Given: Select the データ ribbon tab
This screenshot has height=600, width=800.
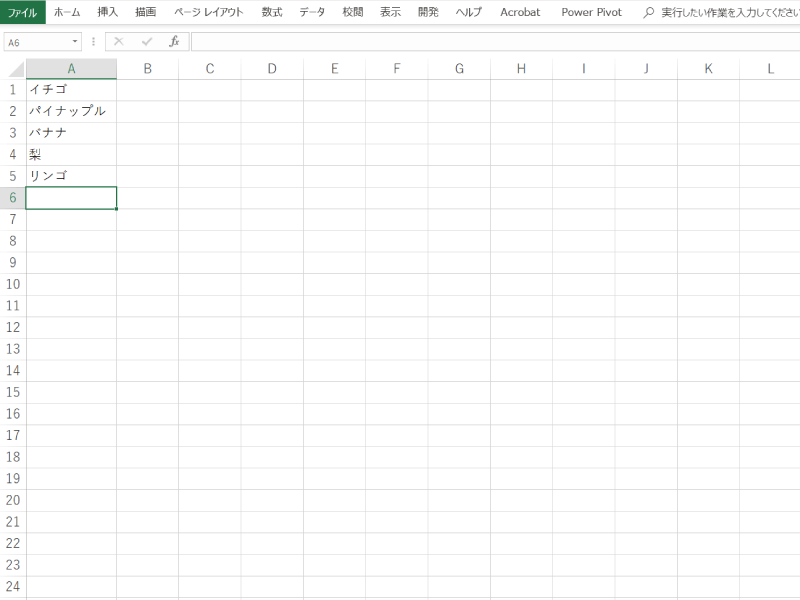Looking at the screenshot, I should point(312,13).
